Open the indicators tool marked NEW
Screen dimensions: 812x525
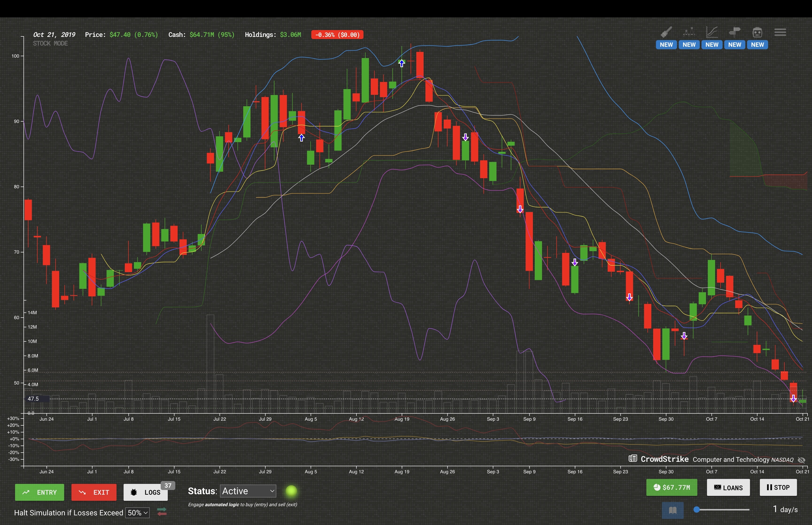pos(689,32)
